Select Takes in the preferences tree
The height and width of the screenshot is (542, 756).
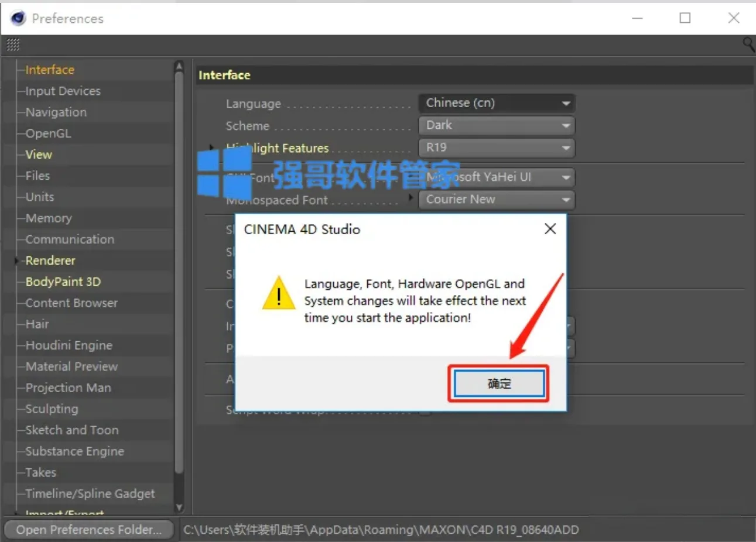point(40,472)
